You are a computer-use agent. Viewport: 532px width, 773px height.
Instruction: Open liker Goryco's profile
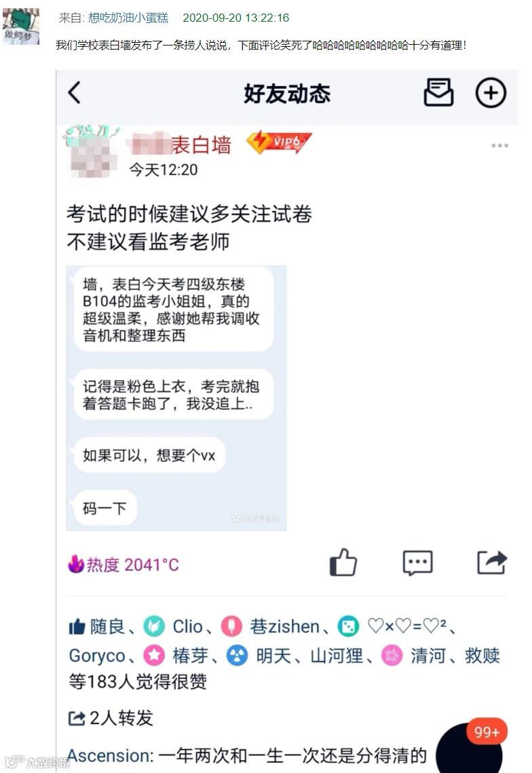[x=97, y=656]
